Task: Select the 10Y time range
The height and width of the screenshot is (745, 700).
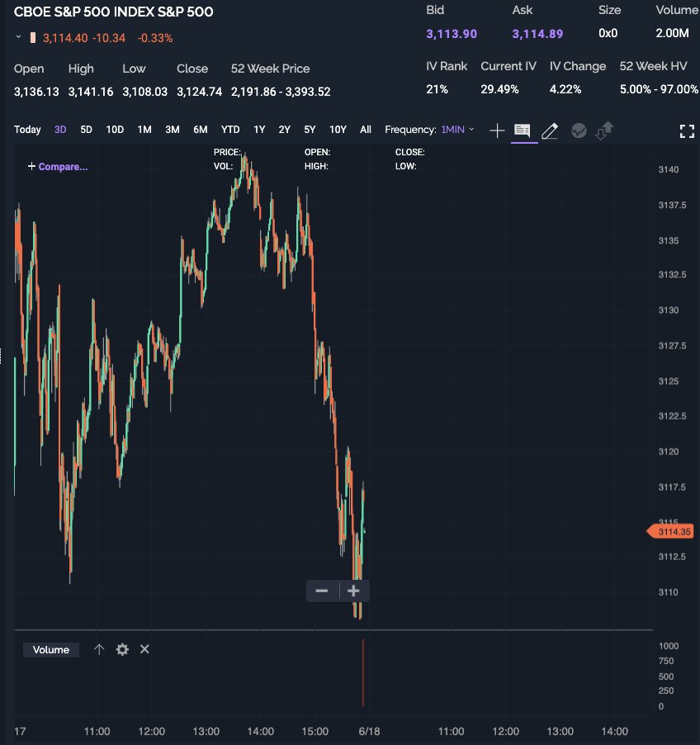Action: (x=338, y=129)
